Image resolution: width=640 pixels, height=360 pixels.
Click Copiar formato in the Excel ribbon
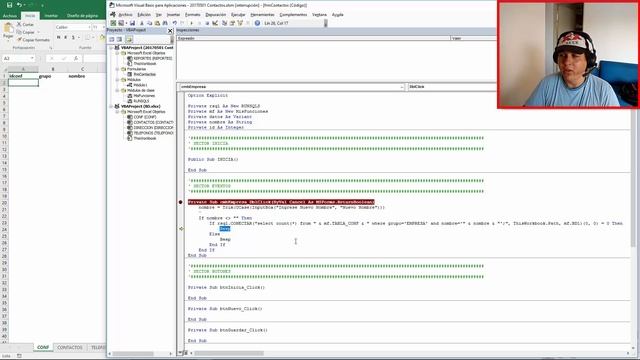click(x=33, y=40)
